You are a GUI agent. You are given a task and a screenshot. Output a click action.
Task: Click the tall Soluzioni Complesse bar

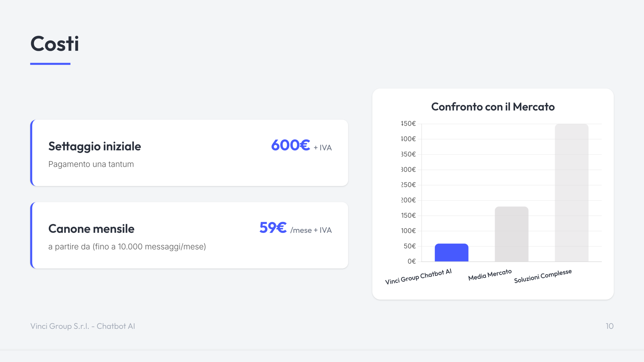click(572, 193)
